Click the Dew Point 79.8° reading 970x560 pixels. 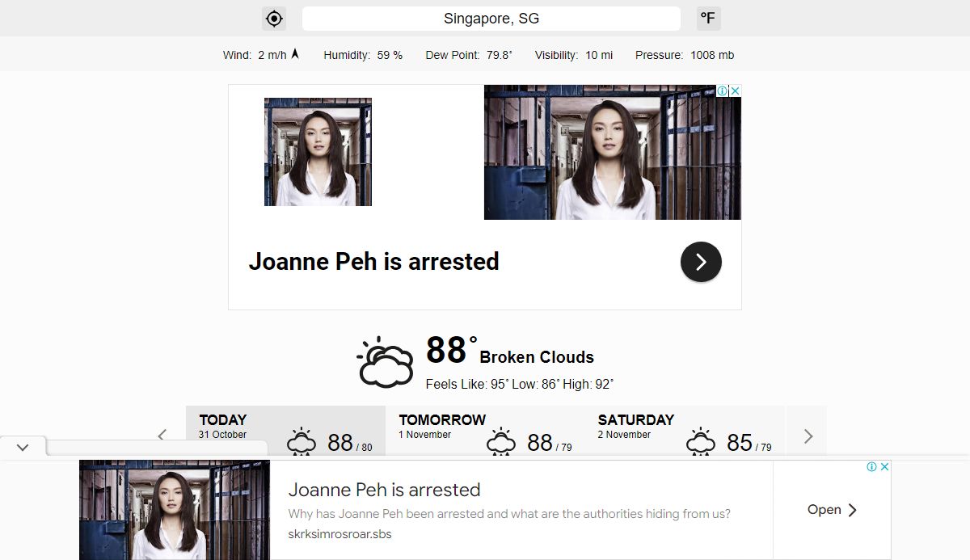(x=469, y=55)
